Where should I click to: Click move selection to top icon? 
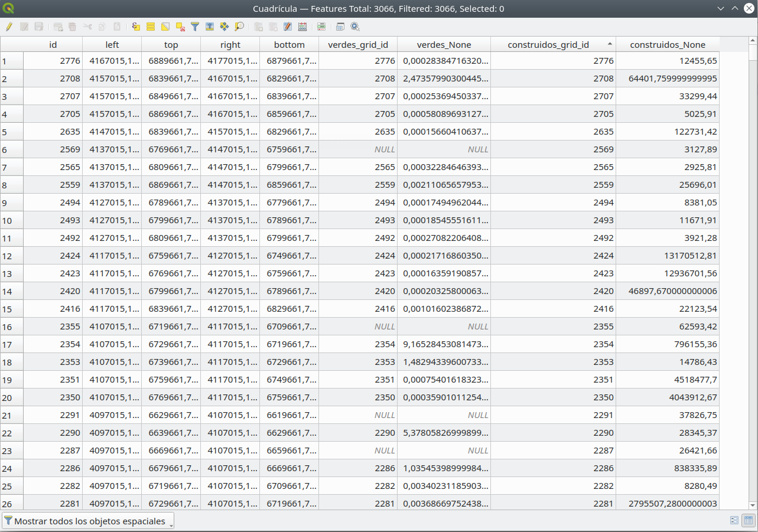pyautogui.click(x=210, y=27)
